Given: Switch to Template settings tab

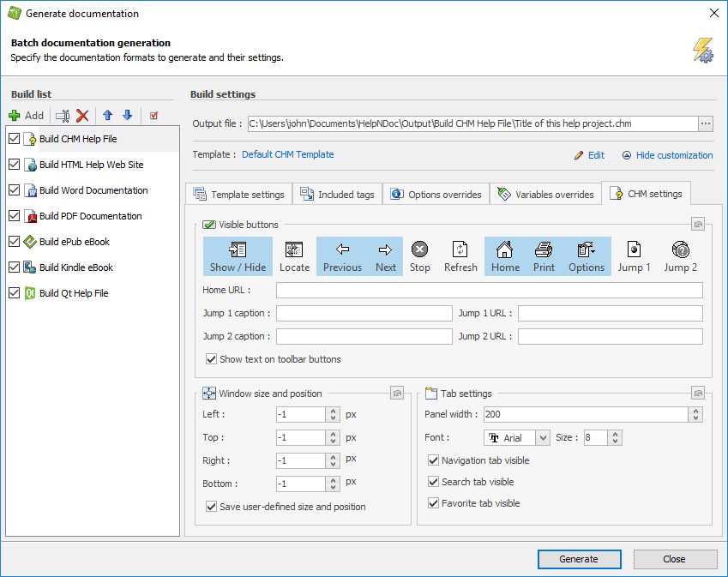Looking at the screenshot, I should 238,195.
